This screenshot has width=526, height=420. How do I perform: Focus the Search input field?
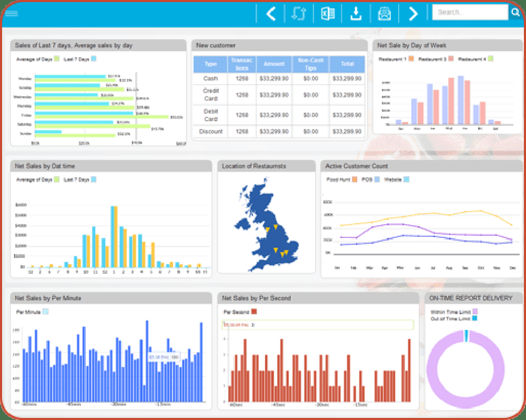(470, 13)
